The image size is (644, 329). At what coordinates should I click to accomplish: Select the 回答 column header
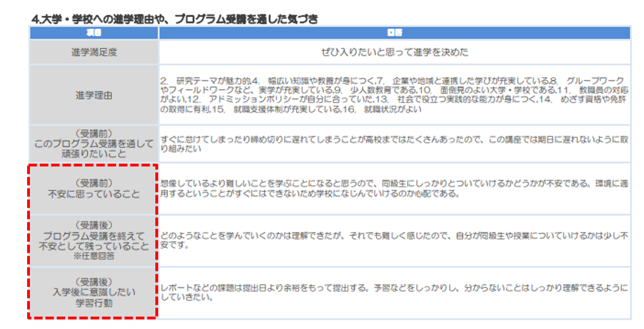coord(394,33)
